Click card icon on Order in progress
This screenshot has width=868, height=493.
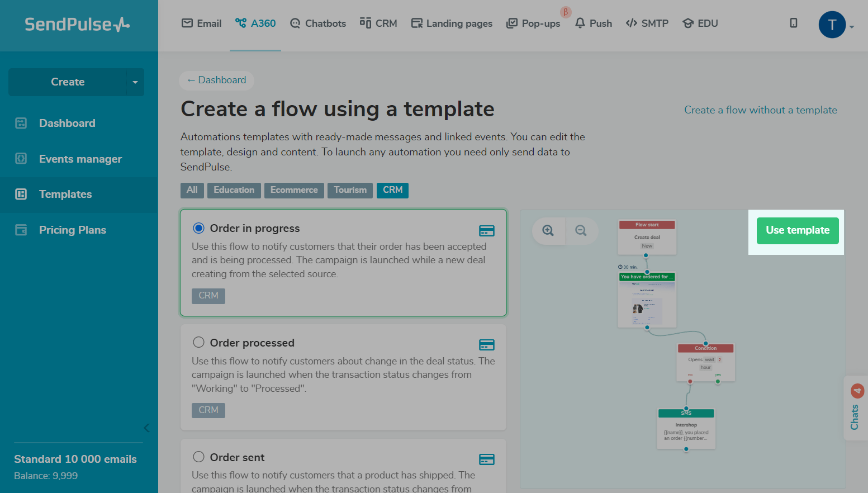point(487,231)
